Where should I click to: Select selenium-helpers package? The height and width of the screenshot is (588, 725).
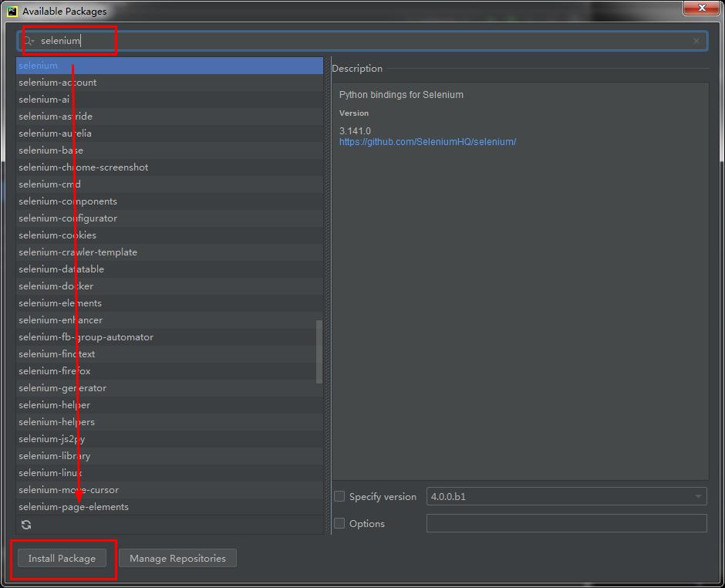point(169,422)
